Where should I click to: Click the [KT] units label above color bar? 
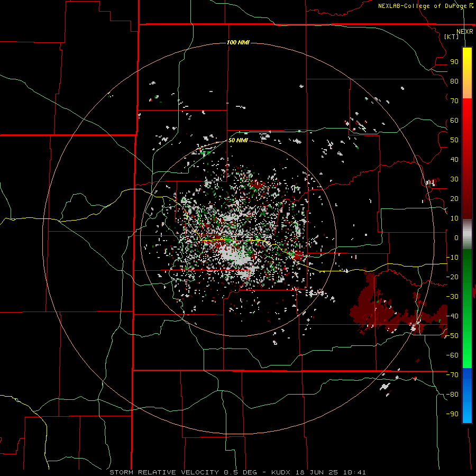(451, 36)
